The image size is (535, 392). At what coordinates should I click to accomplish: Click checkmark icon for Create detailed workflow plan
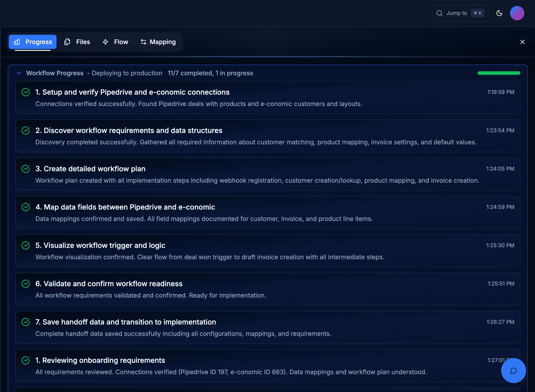(x=26, y=169)
